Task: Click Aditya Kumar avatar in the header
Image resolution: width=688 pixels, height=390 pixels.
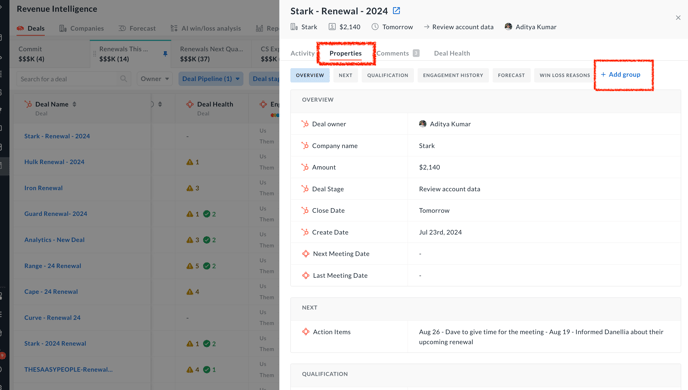Action: pyautogui.click(x=508, y=26)
